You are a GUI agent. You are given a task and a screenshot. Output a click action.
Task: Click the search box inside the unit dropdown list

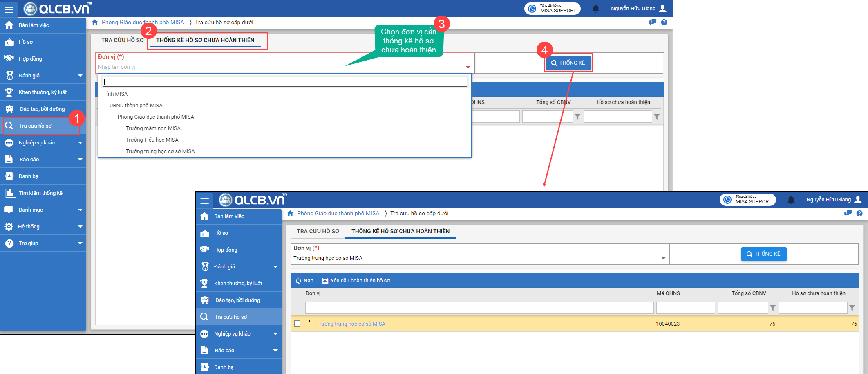[x=284, y=82]
